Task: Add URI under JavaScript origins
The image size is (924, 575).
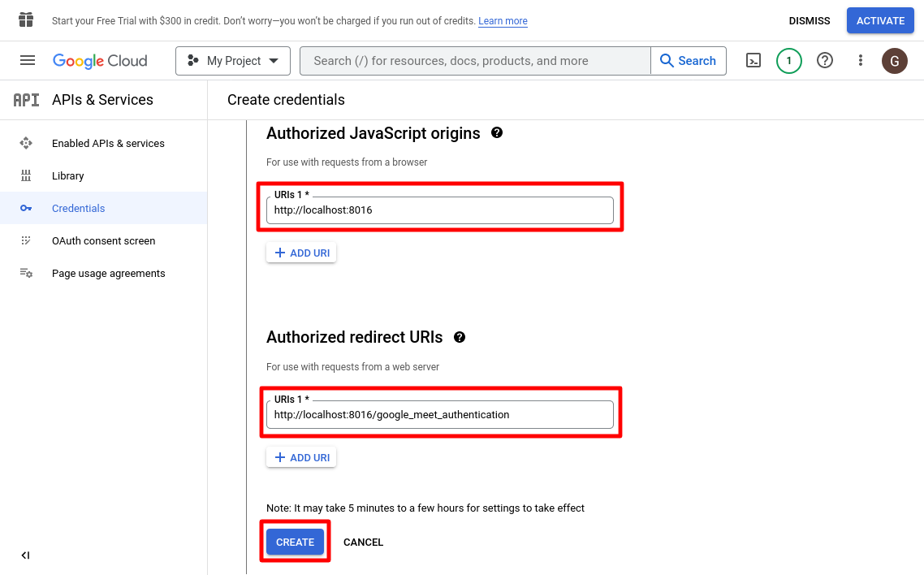Action: point(301,253)
